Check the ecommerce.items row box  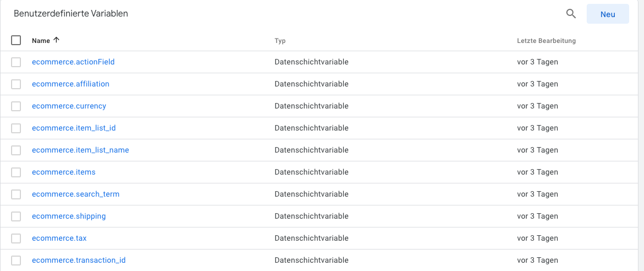[x=16, y=172]
